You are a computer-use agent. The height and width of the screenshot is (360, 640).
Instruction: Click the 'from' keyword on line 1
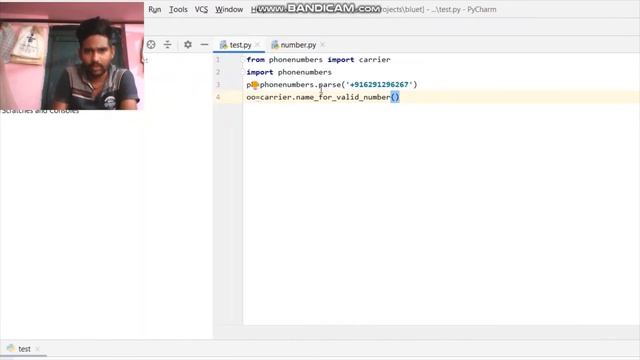pyautogui.click(x=256, y=60)
